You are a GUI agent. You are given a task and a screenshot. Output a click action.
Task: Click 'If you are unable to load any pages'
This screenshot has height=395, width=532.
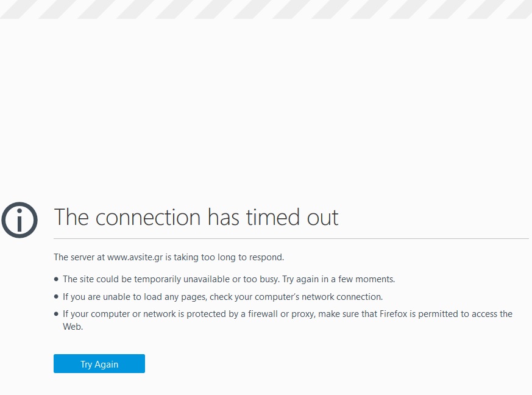[135, 297]
